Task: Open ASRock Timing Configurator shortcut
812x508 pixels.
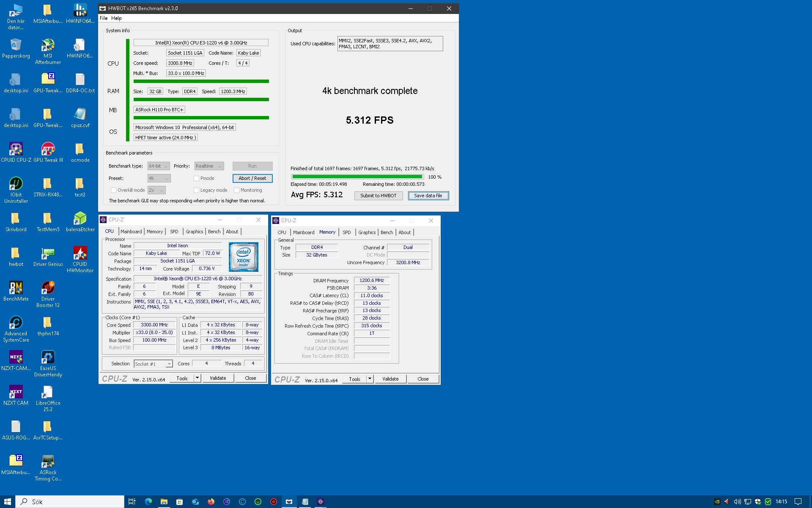Action: point(48,468)
